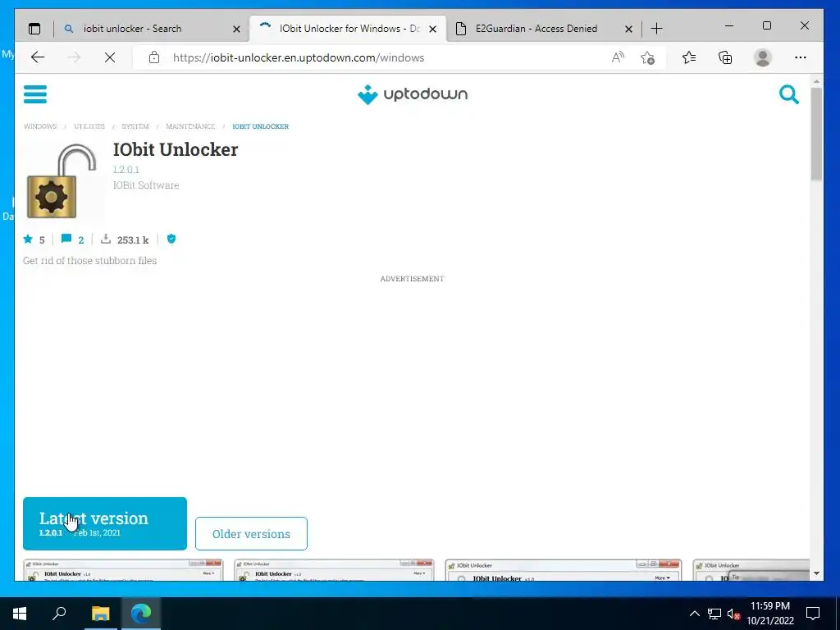Add this page to favorites star icon
The width and height of the screenshot is (840, 630).
pos(648,57)
